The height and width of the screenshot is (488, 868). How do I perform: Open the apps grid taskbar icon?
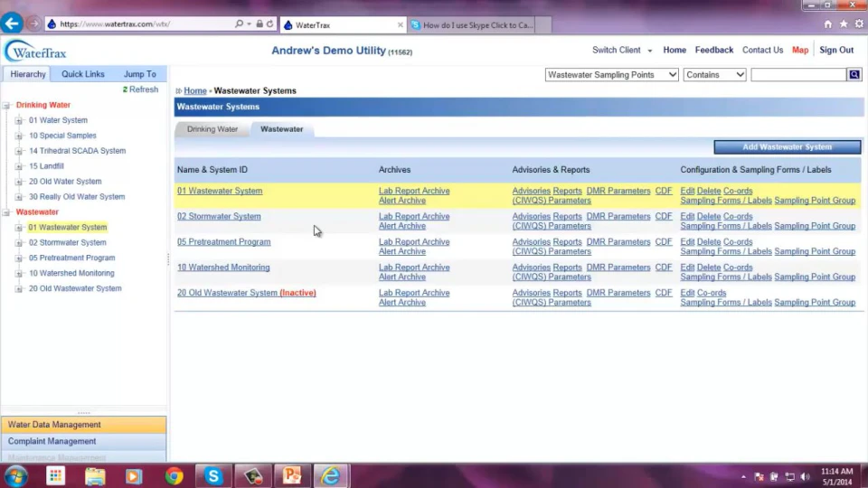(x=55, y=476)
